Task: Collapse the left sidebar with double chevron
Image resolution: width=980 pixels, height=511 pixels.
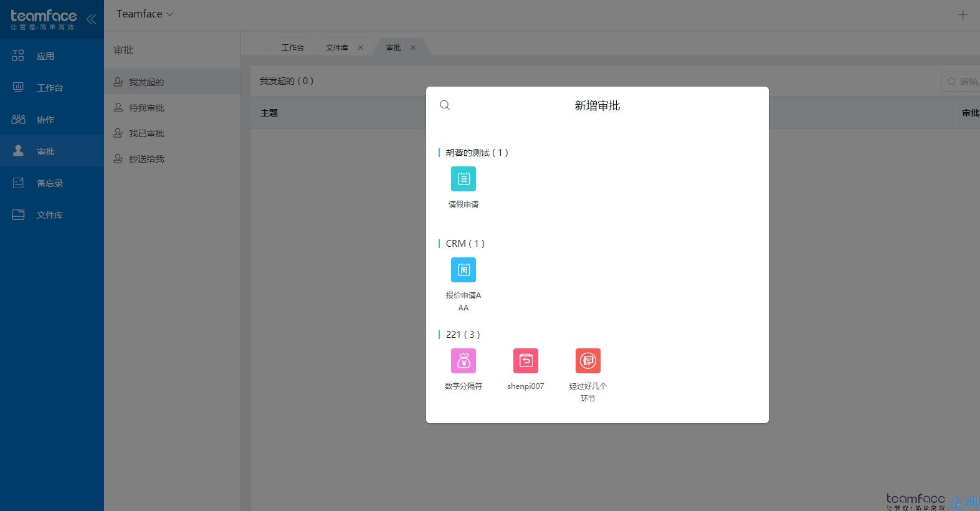Action: pos(92,19)
